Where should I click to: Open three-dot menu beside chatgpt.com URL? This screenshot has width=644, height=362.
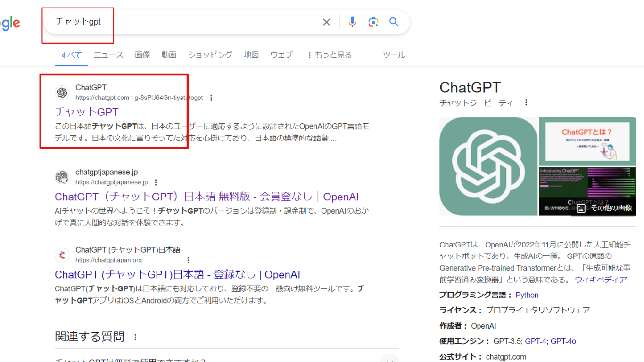coord(211,98)
